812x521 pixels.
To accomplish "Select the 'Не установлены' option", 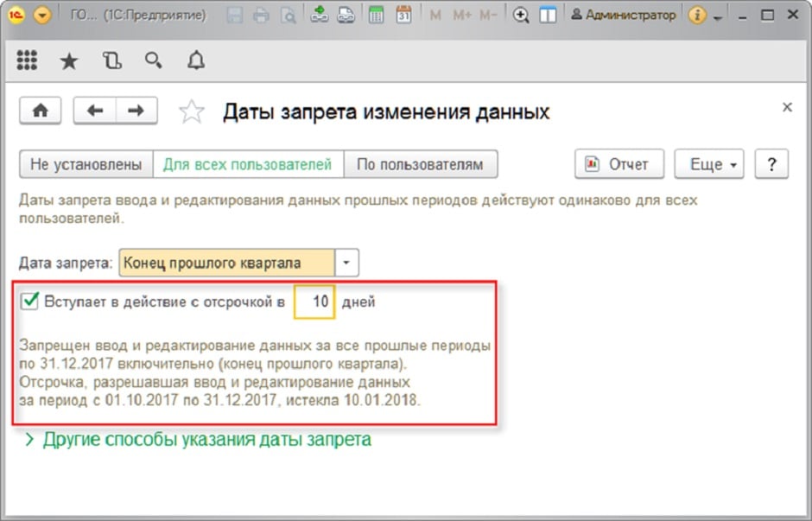I will [x=86, y=164].
